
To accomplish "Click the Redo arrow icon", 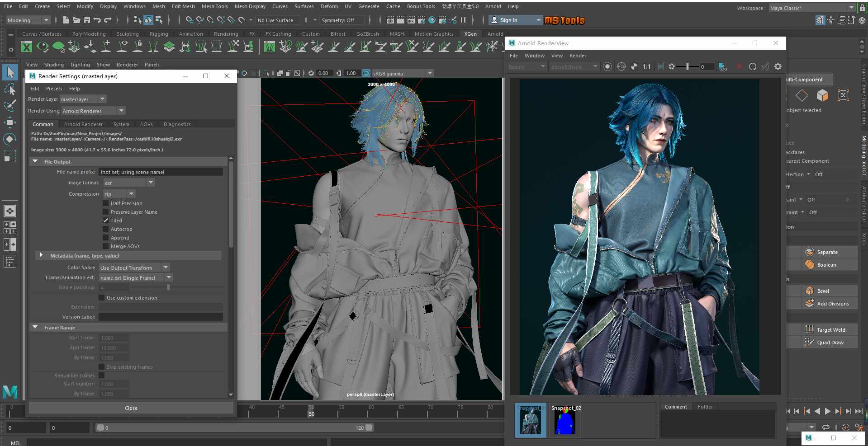I will pyautogui.click(x=108, y=20).
